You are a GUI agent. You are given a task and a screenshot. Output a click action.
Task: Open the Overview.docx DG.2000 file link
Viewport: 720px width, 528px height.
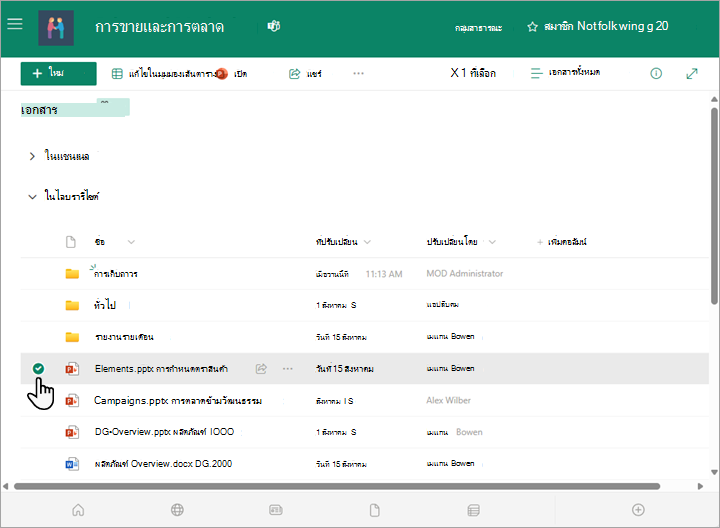point(163,464)
